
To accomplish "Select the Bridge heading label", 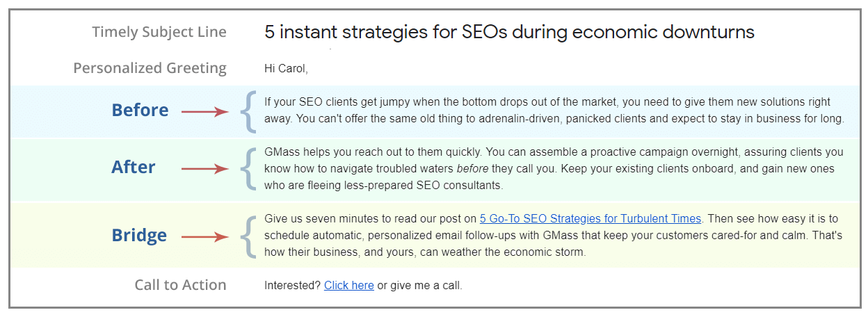I will coord(139,236).
